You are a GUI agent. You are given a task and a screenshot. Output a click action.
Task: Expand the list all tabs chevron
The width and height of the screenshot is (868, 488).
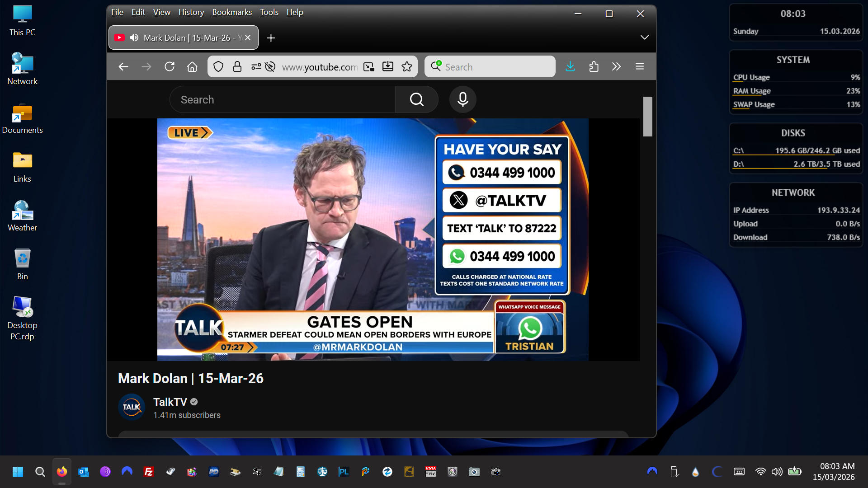pyautogui.click(x=644, y=38)
